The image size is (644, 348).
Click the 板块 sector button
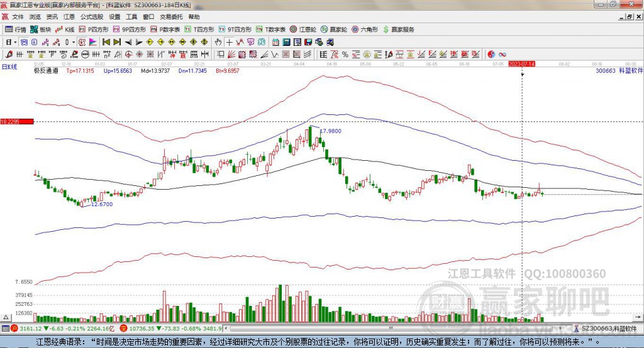(40, 30)
